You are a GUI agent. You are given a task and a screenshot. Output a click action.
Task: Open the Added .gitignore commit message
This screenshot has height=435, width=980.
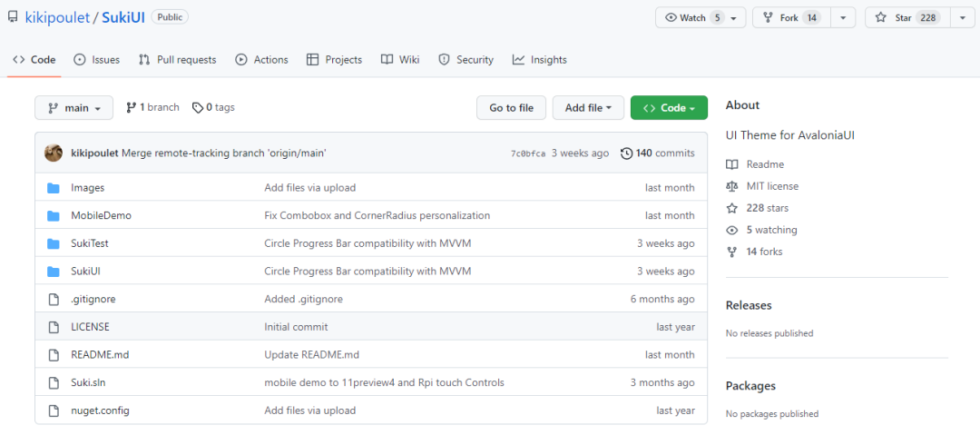click(304, 299)
